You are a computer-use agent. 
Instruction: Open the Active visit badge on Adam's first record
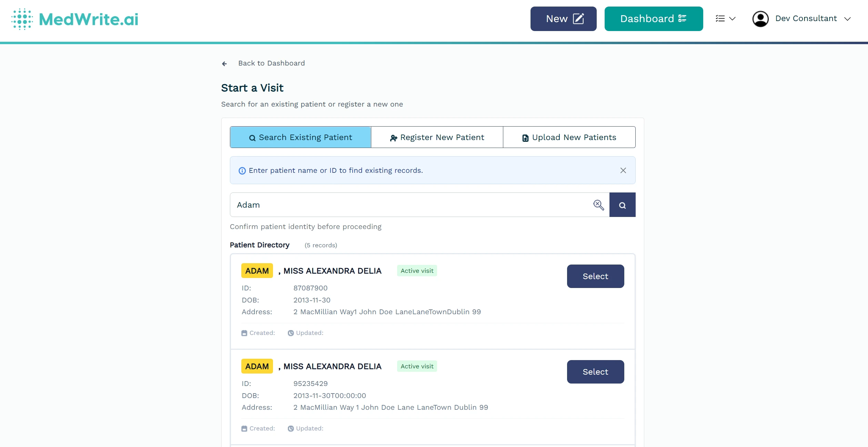[416, 271]
